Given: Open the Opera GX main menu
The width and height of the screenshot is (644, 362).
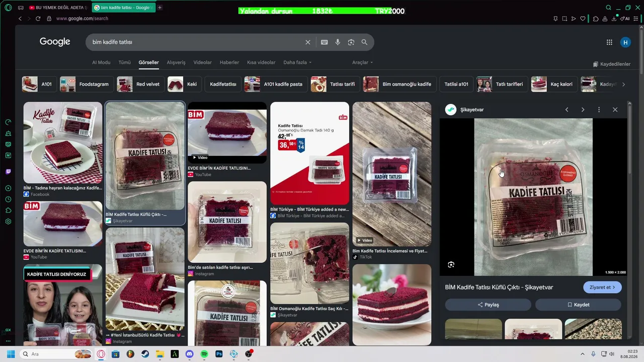Looking at the screenshot, I should click(x=8, y=8).
